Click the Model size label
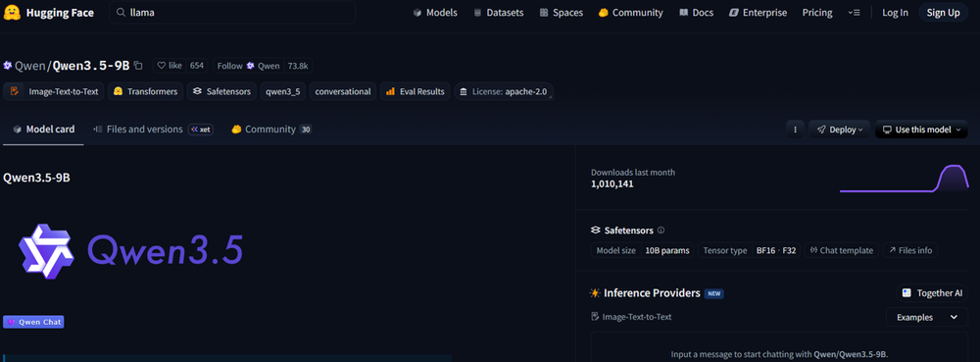Screen dimensions: 980x362 point(615,250)
